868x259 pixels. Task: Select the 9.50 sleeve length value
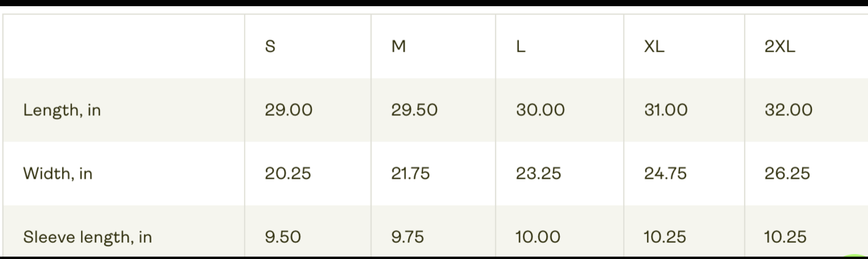(283, 237)
